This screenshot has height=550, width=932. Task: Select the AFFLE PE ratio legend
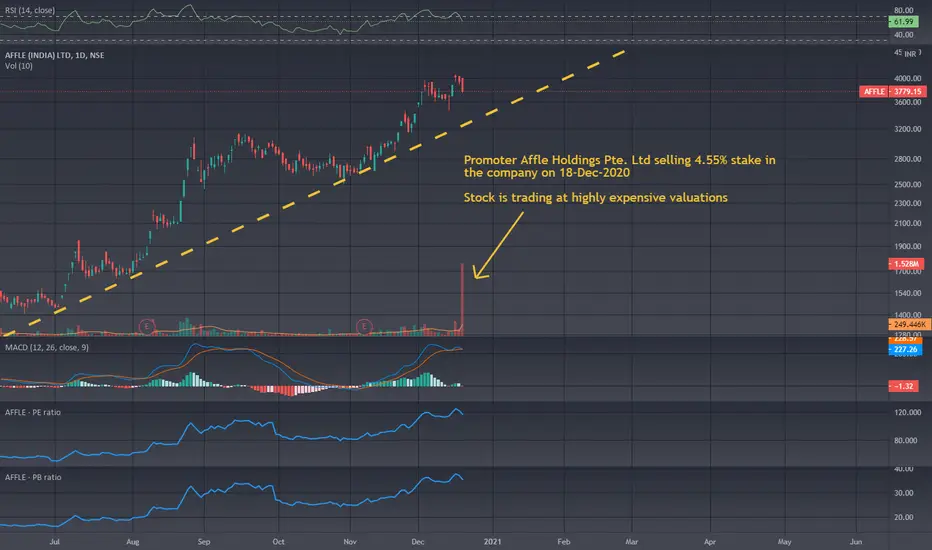pyautogui.click(x=33, y=412)
